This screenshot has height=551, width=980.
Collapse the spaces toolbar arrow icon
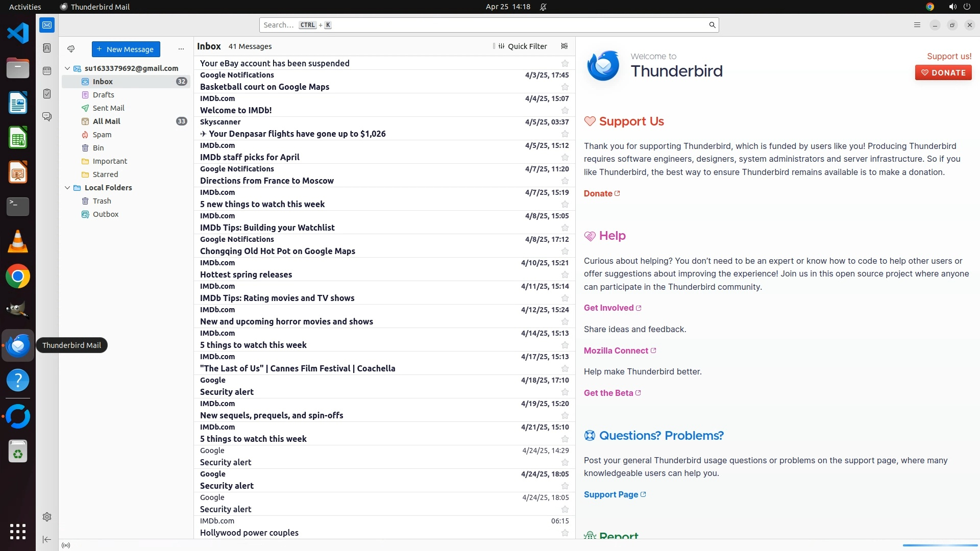pyautogui.click(x=47, y=539)
